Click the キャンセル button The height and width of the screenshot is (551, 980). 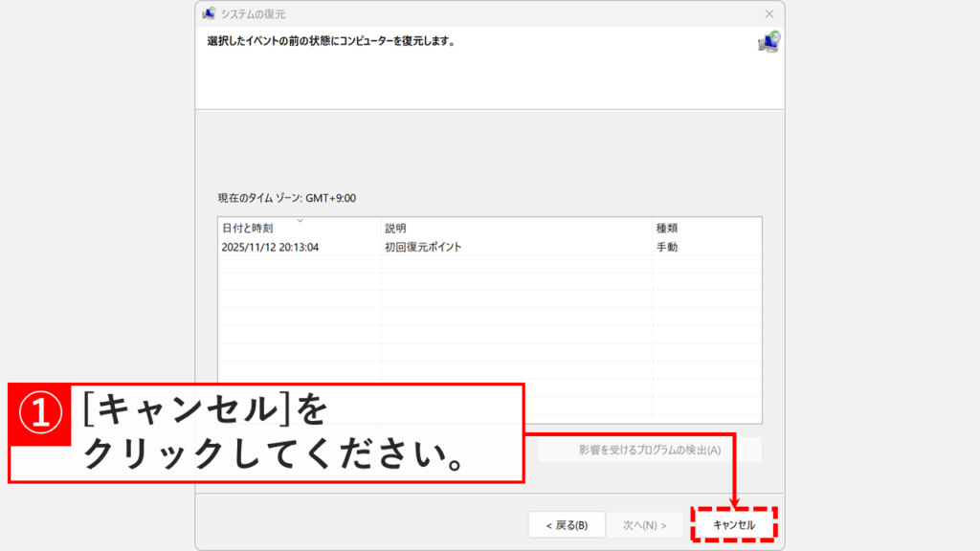pos(734,524)
